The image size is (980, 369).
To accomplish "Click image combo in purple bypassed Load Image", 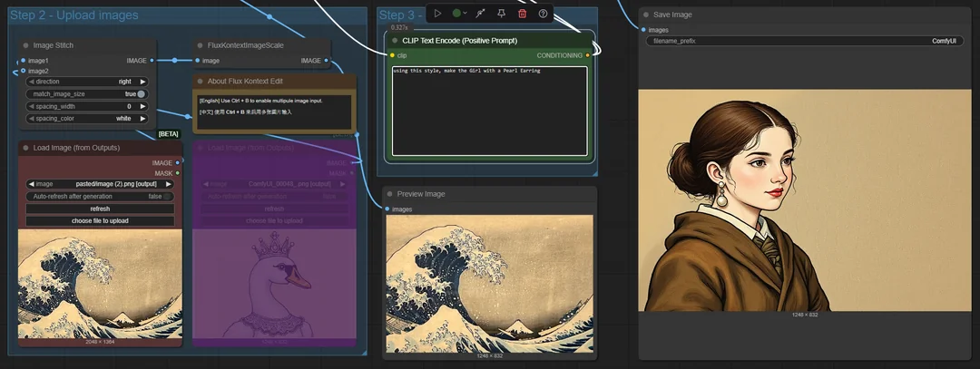I will tap(274, 184).
